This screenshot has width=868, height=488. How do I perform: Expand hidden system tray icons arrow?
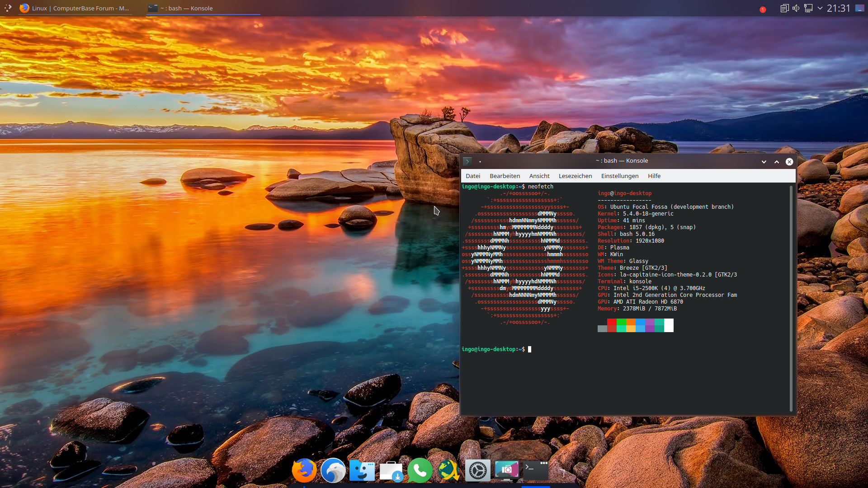[x=820, y=8]
